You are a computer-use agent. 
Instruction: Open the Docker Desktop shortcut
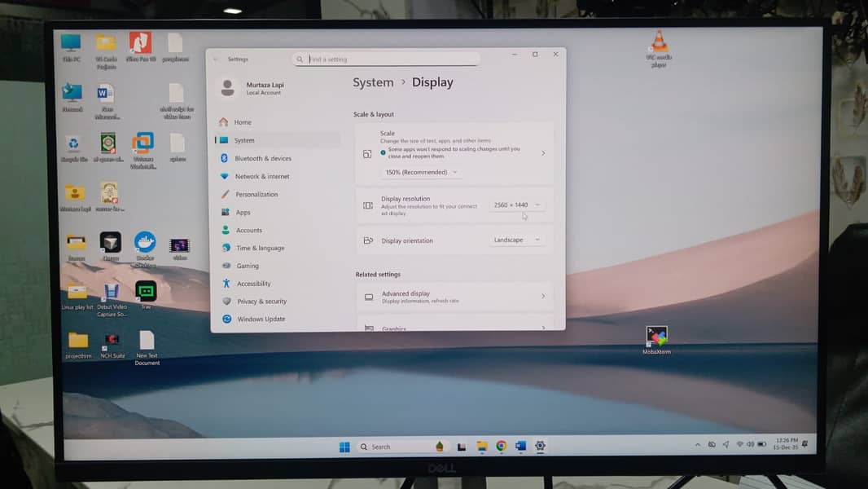(145, 242)
